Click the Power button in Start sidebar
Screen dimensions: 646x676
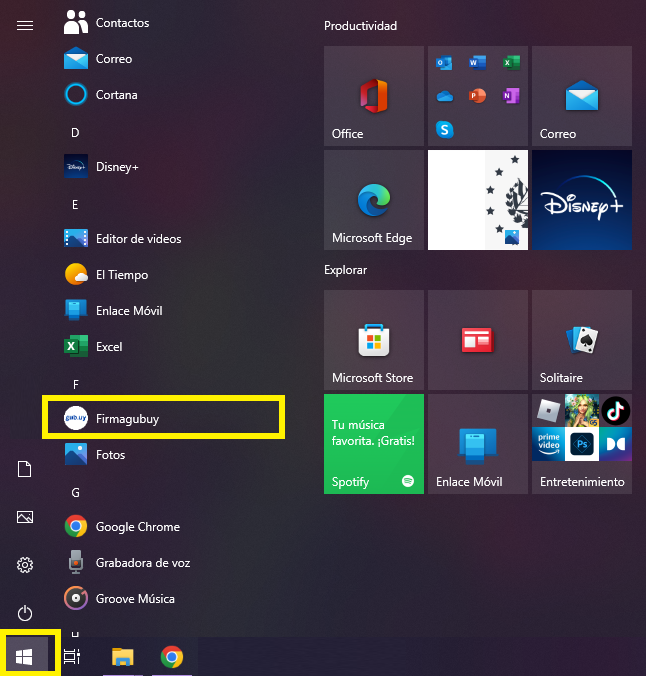[x=25, y=613]
